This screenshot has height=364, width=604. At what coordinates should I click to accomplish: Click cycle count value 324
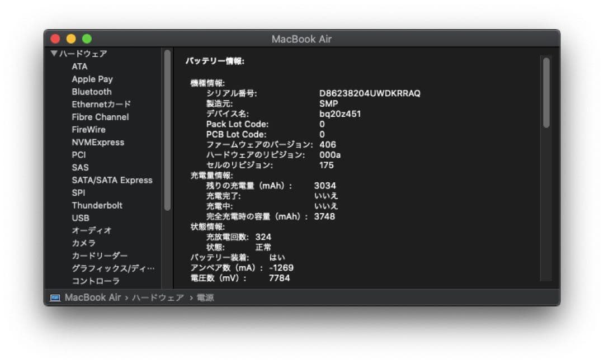[x=263, y=237]
